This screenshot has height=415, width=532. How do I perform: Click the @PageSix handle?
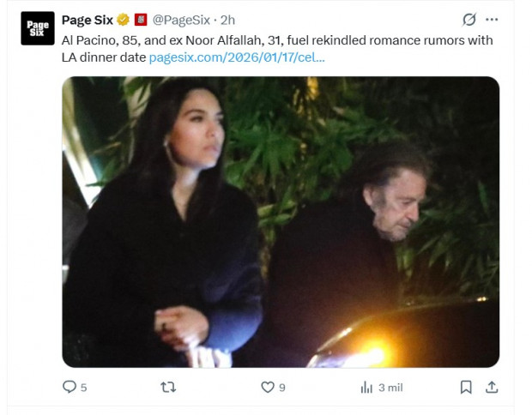(184, 20)
